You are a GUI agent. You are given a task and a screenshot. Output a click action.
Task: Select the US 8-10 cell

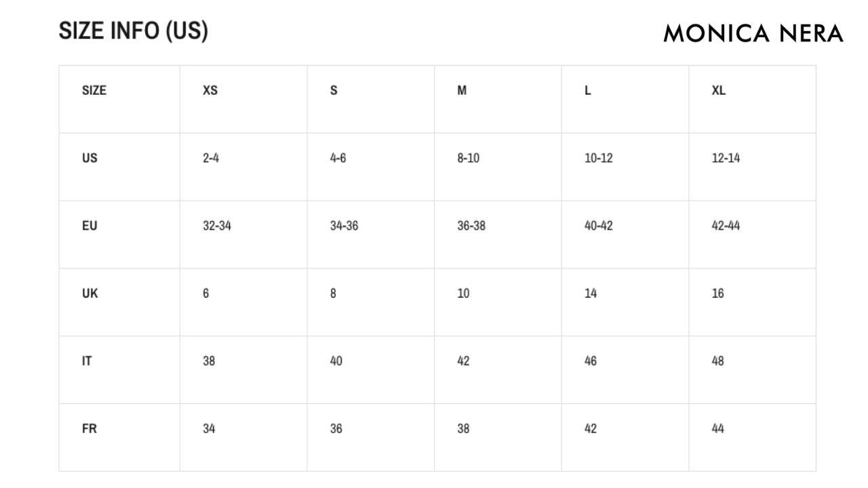(469, 158)
